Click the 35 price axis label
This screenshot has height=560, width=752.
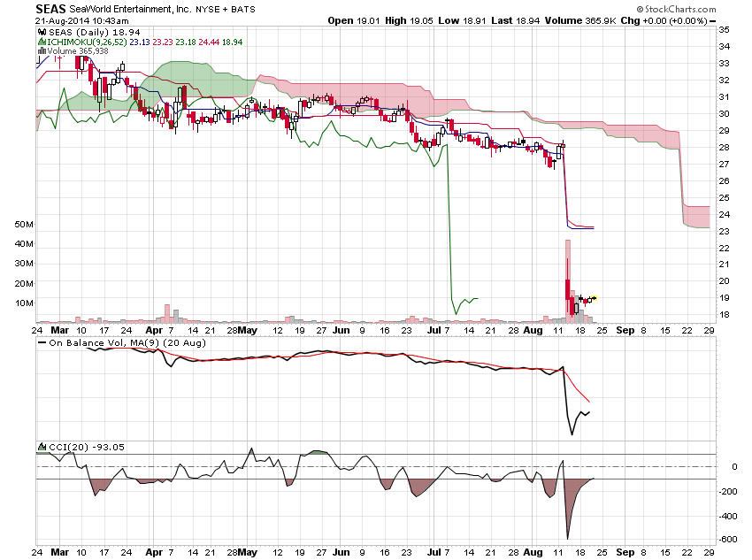[725, 30]
